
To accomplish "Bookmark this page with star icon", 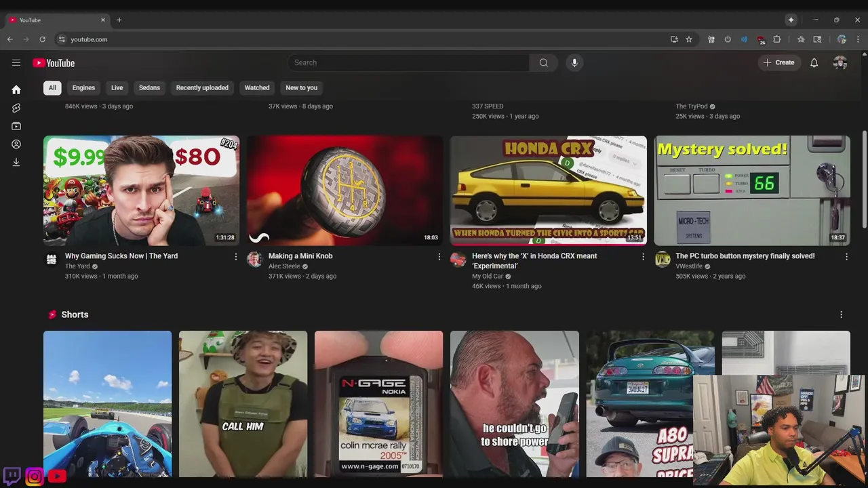I will [x=689, y=39].
